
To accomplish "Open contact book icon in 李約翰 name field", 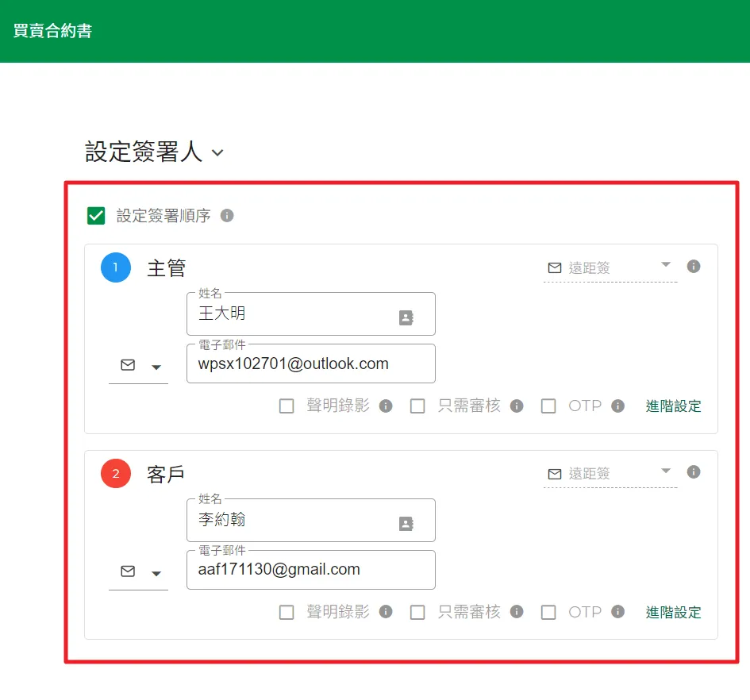I will click(x=406, y=524).
